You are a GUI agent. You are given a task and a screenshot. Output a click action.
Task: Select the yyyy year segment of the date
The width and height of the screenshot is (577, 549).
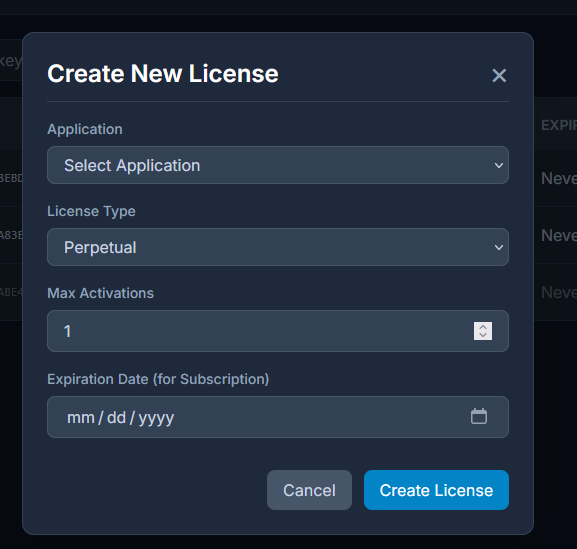tap(156, 418)
